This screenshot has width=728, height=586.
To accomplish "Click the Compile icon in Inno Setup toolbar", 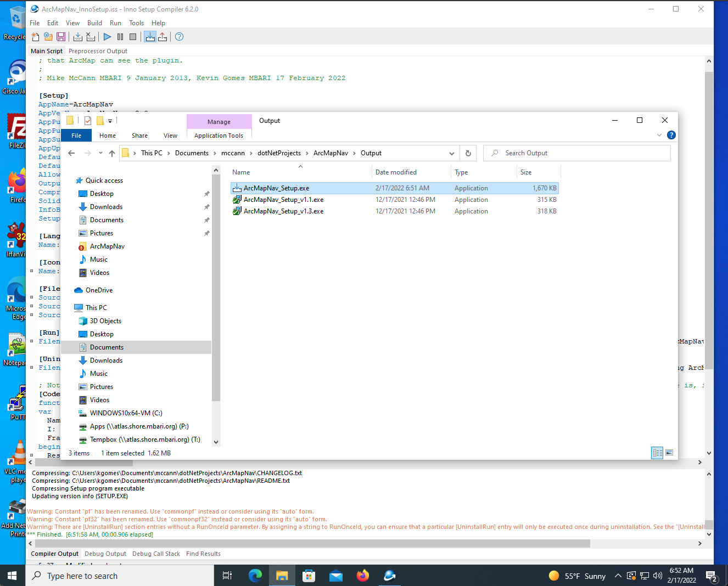I will 78,37.
